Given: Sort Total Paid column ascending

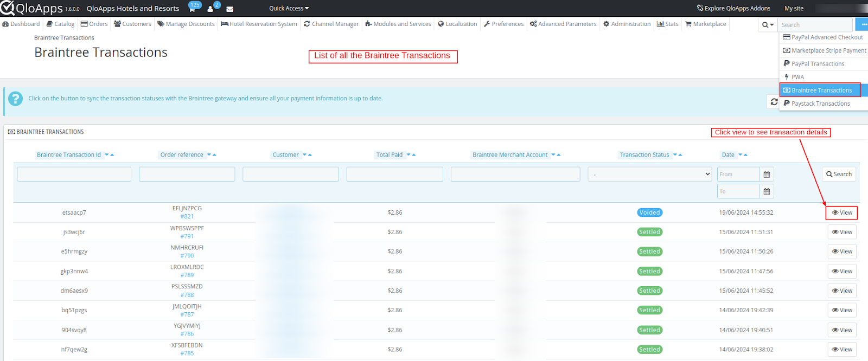Looking at the screenshot, I should tap(414, 155).
